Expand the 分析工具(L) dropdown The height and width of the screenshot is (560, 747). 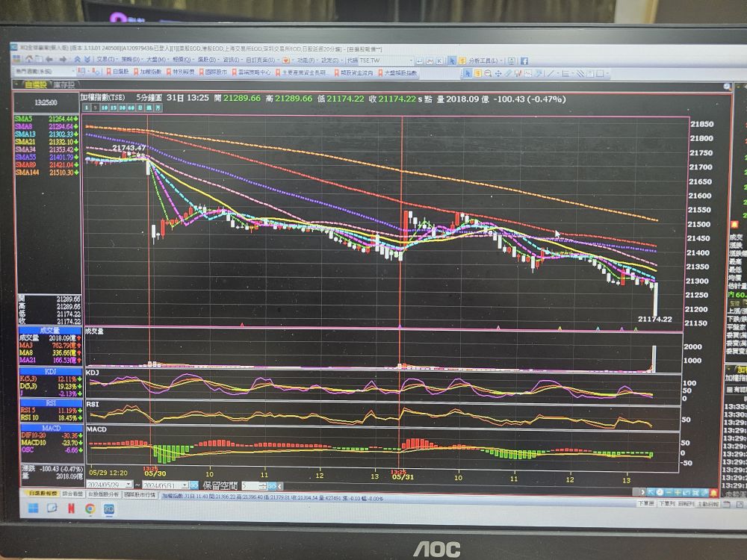(x=501, y=61)
